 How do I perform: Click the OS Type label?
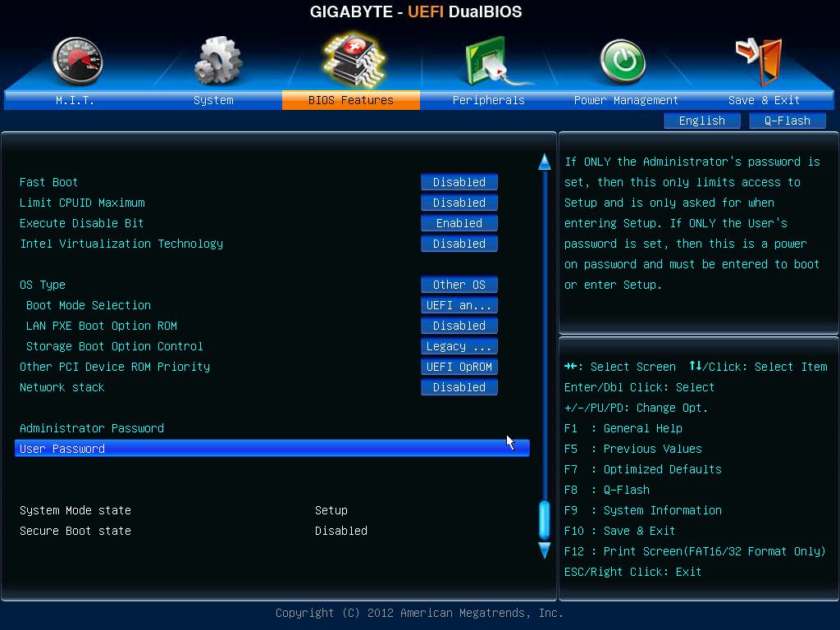click(x=43, y=285)
